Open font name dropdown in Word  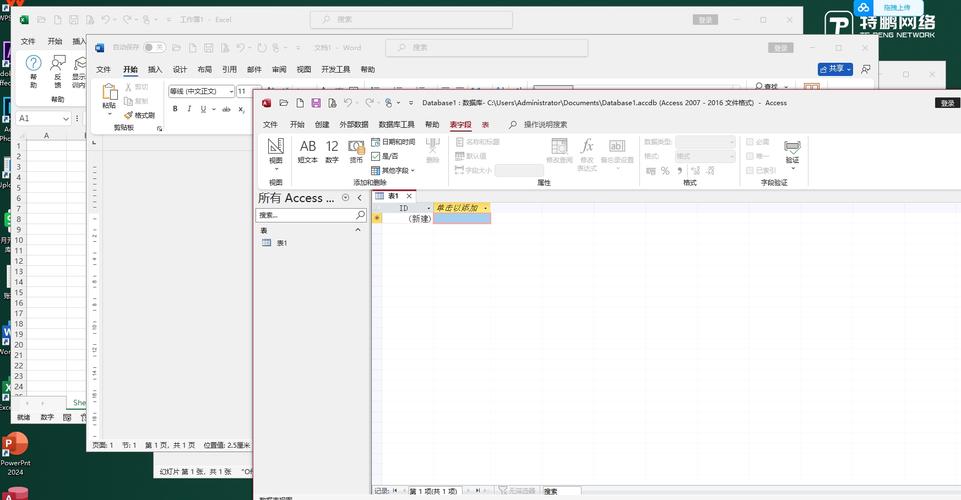pos(231,91)
